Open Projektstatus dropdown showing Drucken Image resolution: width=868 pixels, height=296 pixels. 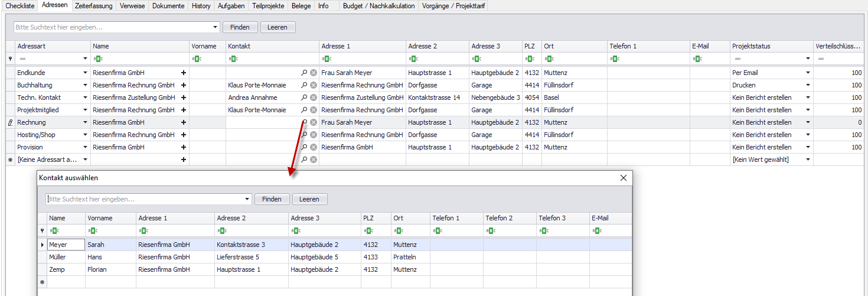tap(808, 85)
